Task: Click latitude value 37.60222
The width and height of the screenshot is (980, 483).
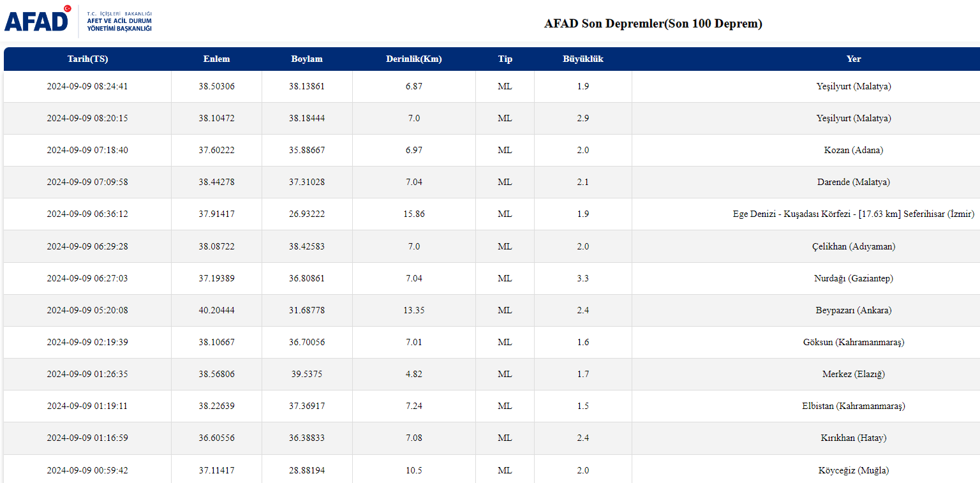Action: click(216, 150)
